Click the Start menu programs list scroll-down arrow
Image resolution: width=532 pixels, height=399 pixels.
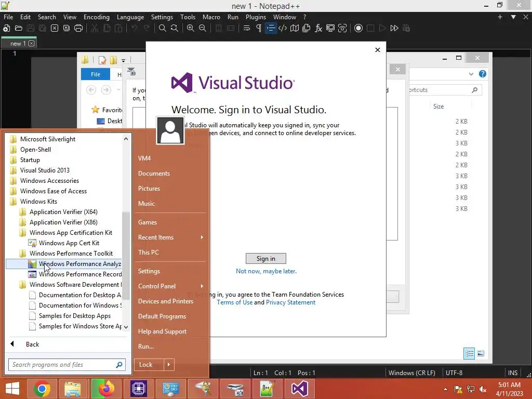126,327
